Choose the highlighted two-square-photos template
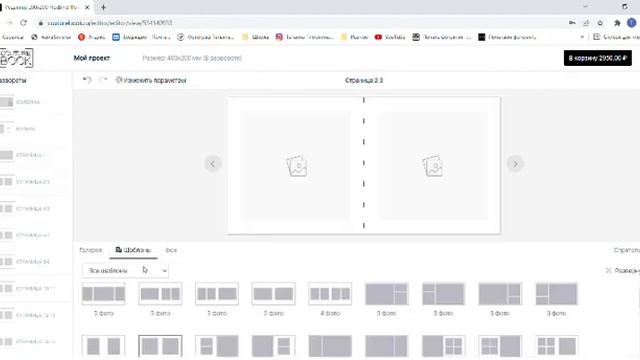640x360 pixels. point(160,346)
